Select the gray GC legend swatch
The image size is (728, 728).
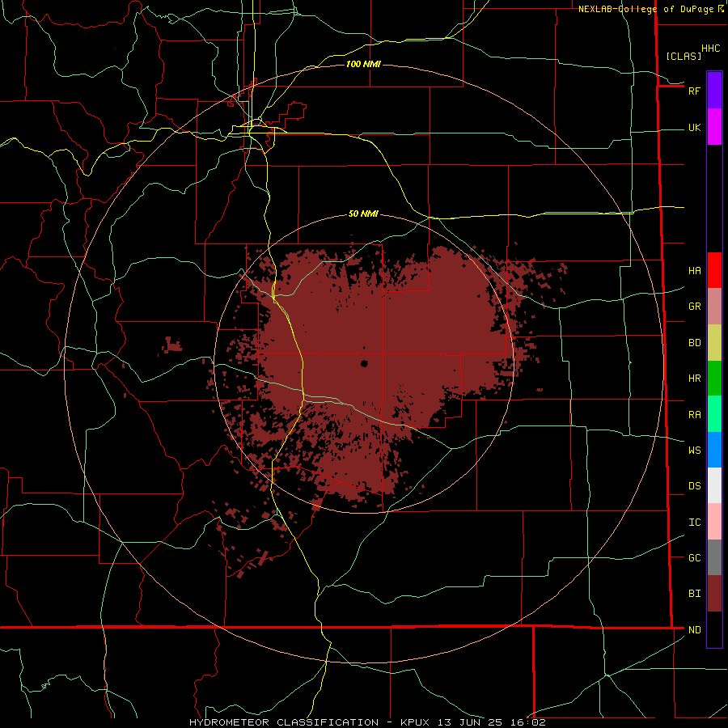714,557
